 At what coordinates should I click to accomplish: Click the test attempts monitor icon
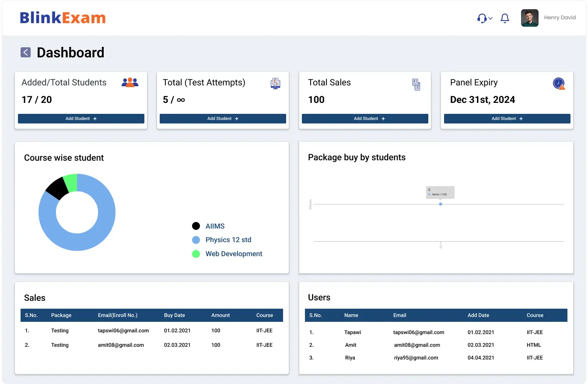point(275,83)
